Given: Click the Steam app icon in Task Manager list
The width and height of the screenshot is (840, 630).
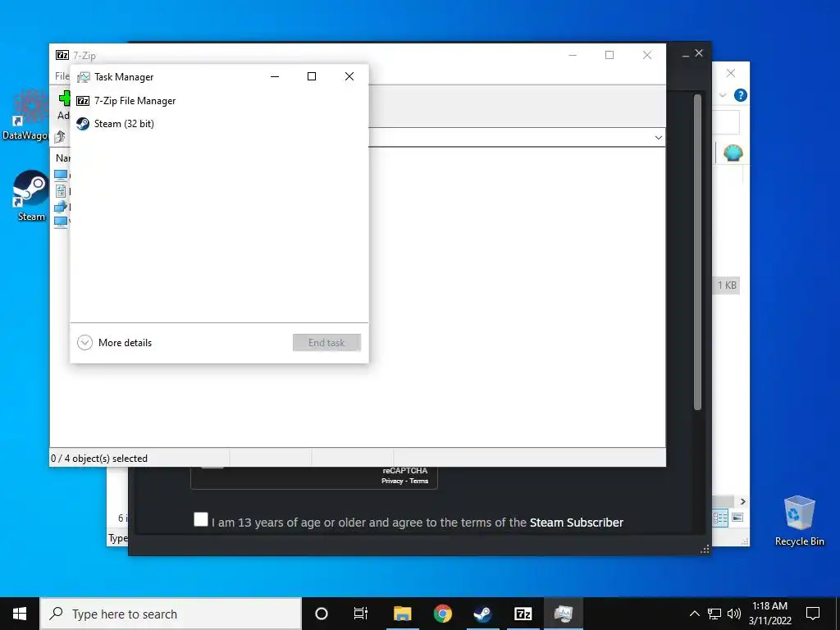Looking at the screenshot, I should [83, 124].
